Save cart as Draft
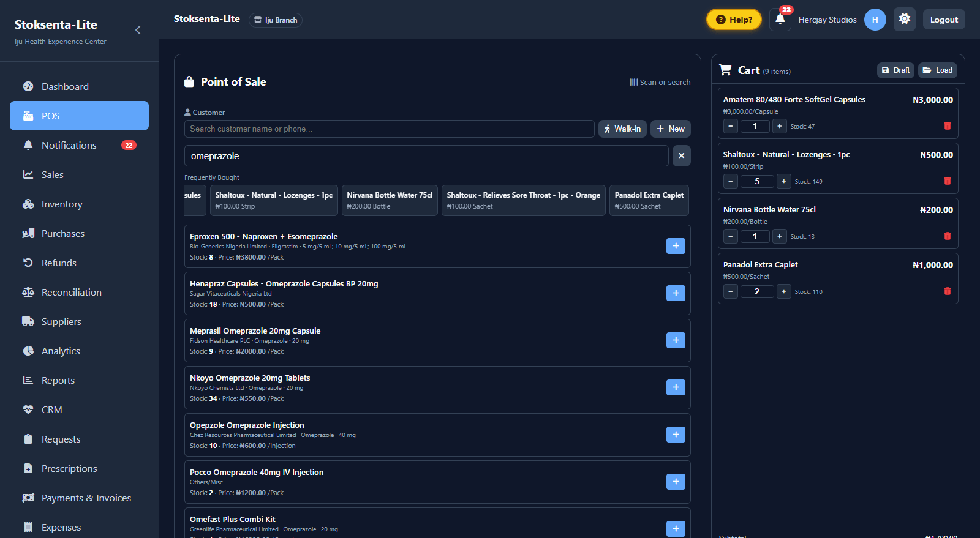The image size is (980, 538). (895, 70)
